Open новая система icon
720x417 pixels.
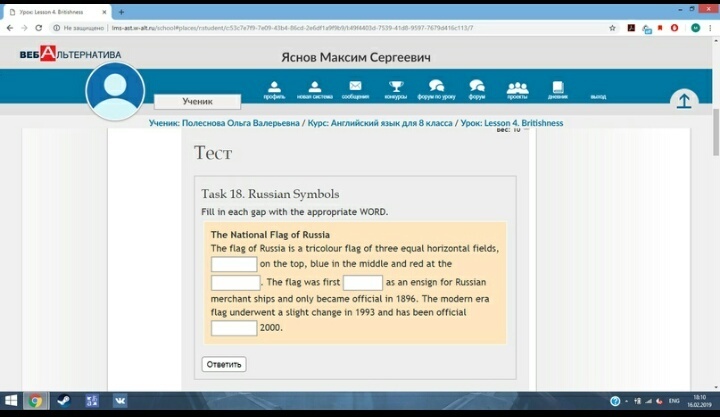coord(314,89)
